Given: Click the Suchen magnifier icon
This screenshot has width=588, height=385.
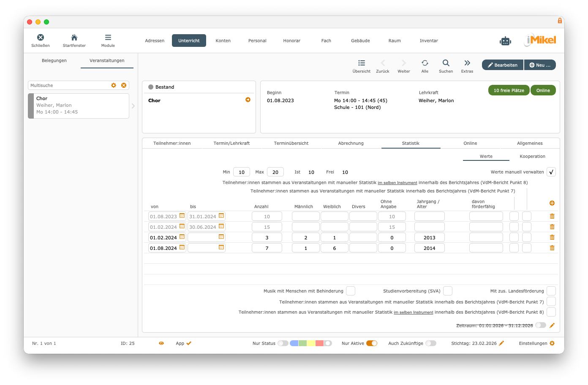Looking at the screenshot, I should point(446,63).
